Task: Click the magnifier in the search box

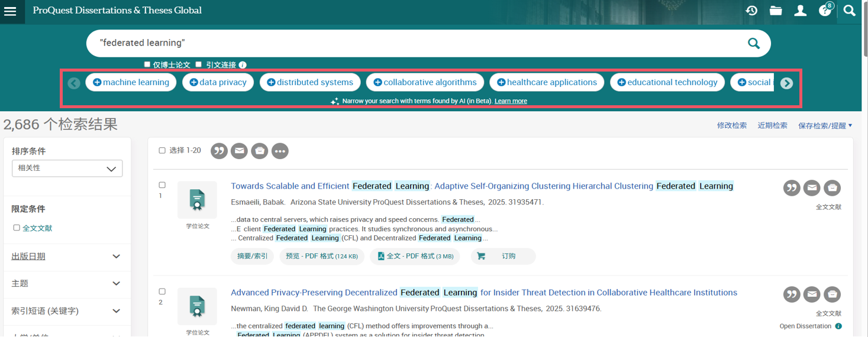Action: click(753, 43)
